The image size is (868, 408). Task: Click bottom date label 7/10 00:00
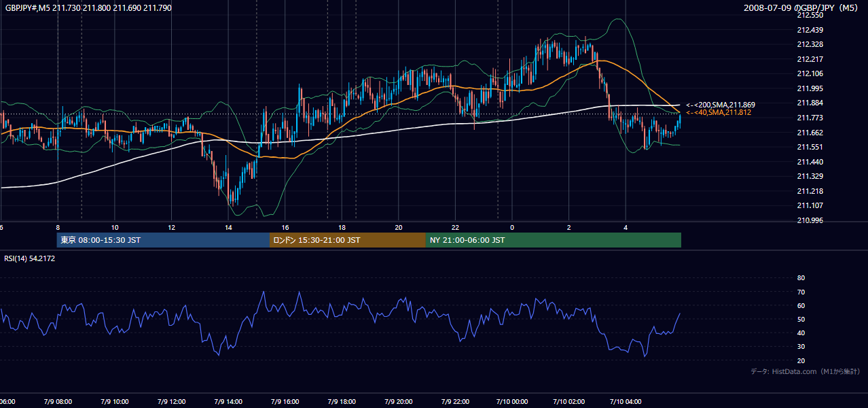[512, 401]
